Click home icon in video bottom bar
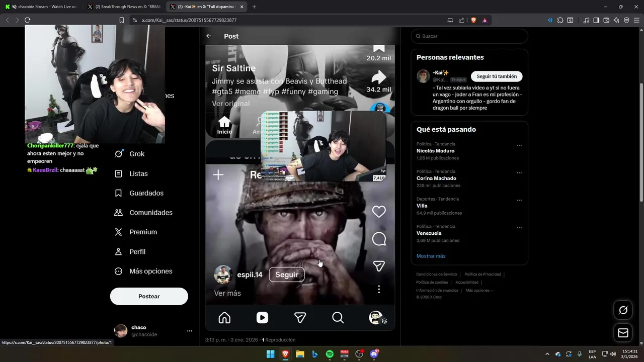The image size is (644, 362). 224,318
